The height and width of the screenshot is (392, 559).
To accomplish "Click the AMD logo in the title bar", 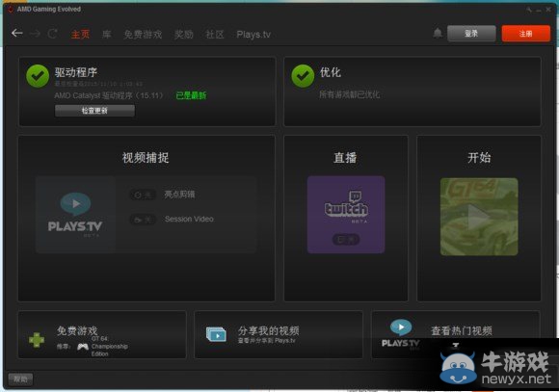I will [11, 9].
